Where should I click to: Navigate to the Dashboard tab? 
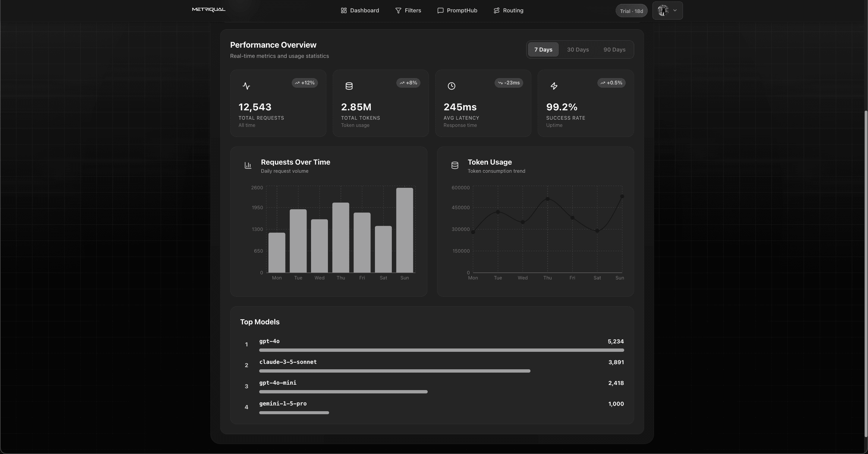(x=360, y=11)
